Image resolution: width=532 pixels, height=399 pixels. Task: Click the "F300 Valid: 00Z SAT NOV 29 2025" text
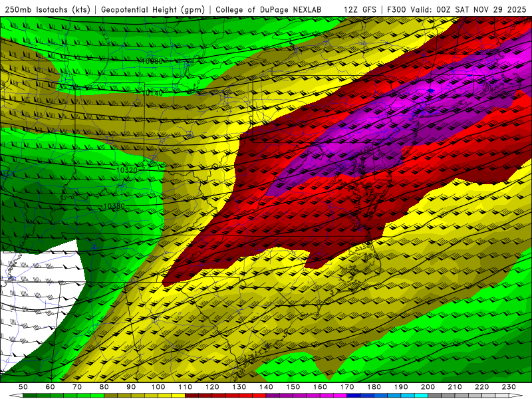457,9
